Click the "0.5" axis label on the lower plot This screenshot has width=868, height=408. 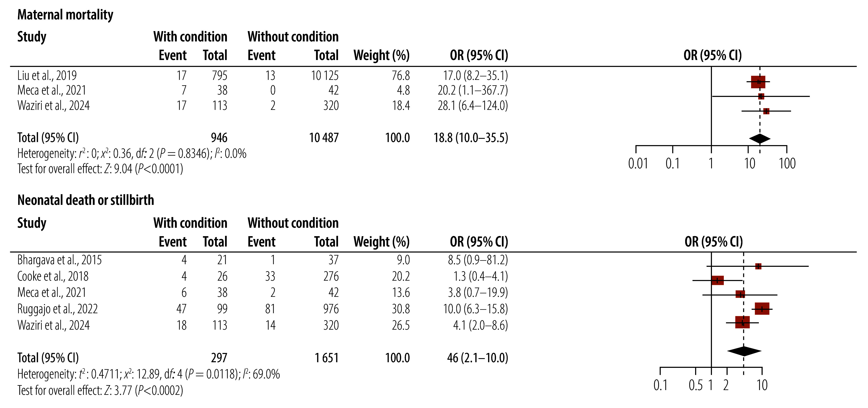pyautogui.click(x=696, y=385)
